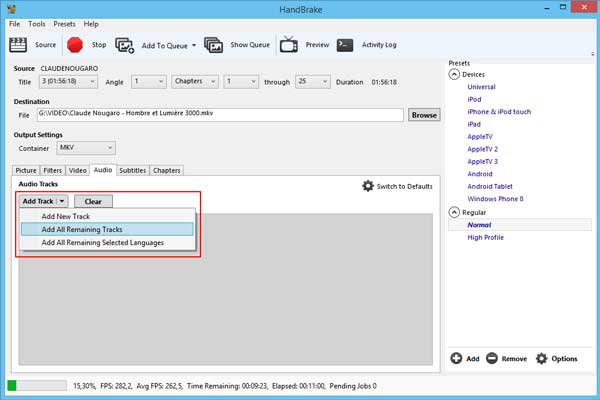
Task: Select the Universal preset
Action: coord(481,87)
